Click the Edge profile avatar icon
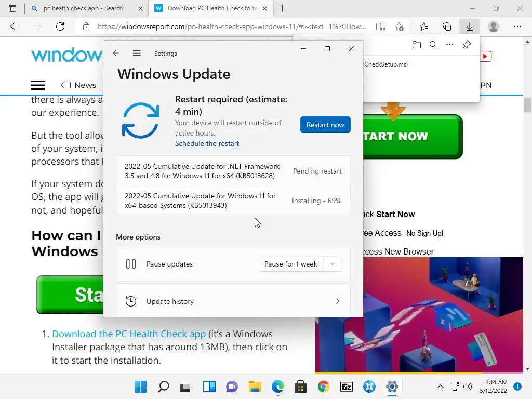 494,26
